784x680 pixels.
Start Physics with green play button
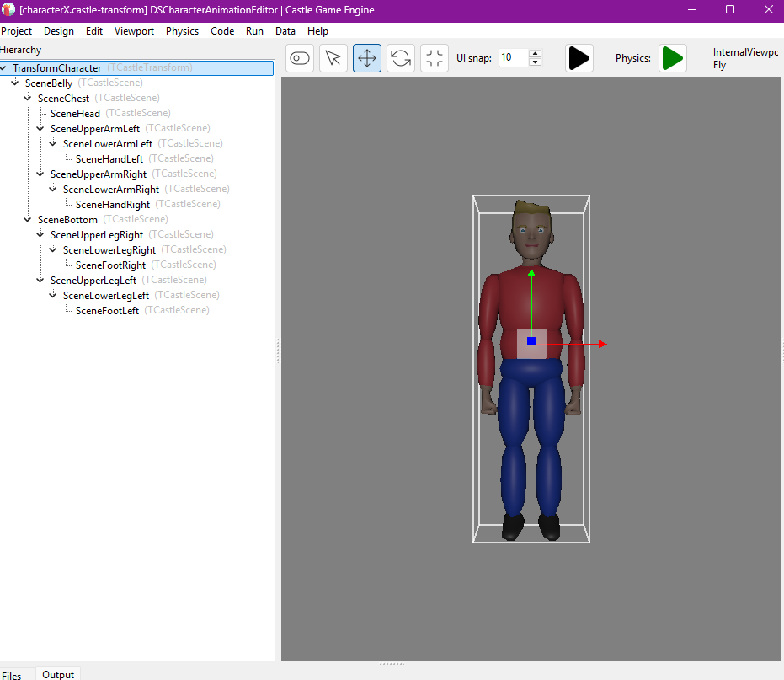[672, 58]
